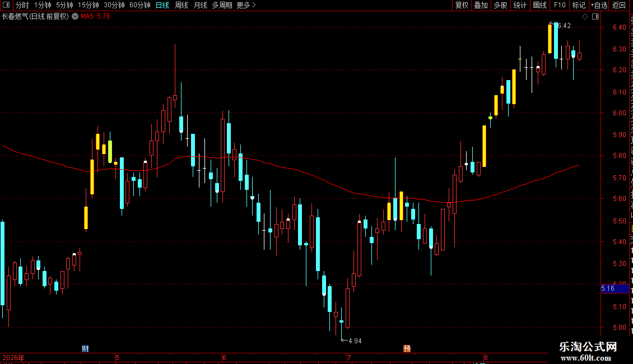The height and width of the screenshot is (364, 633).
Task: Open the 画线 drawing tools
Action: click(x=539, y=5)
